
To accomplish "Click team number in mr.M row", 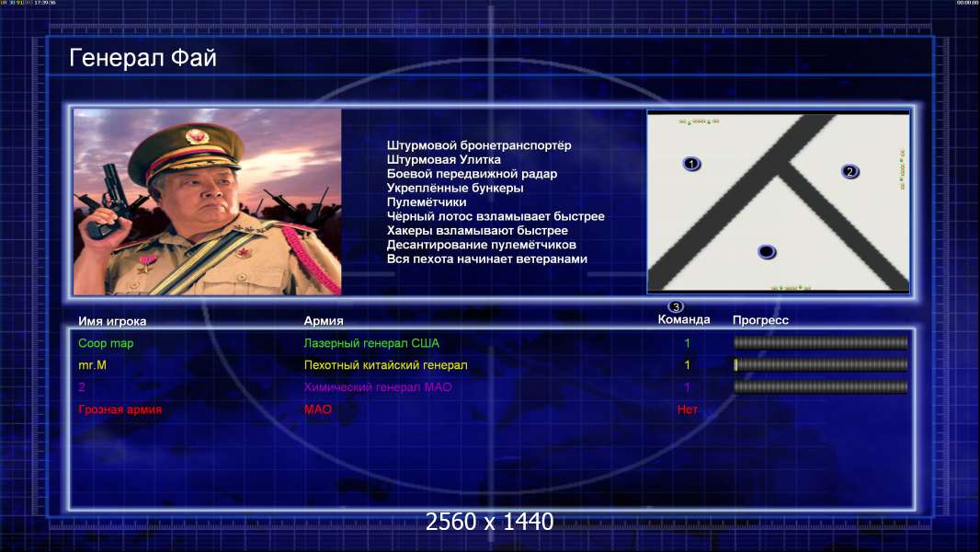I will click(x=687, y=365).
